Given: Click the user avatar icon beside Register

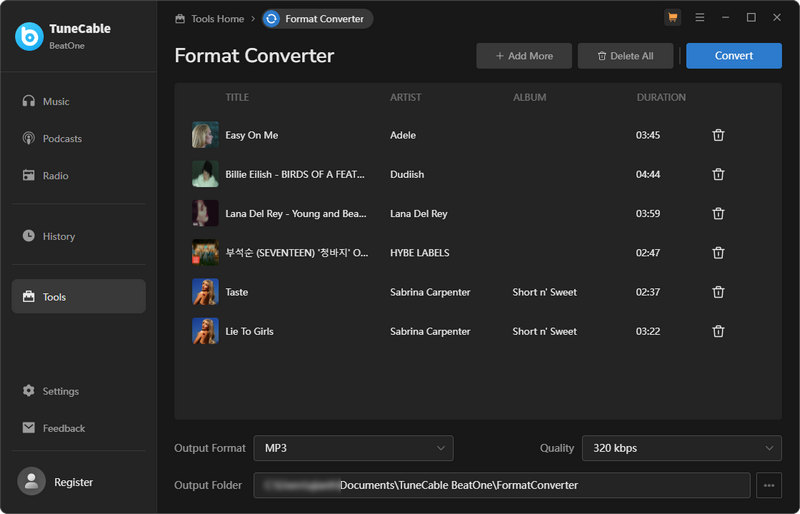Looking at the screenshot, I should [31, 481].
